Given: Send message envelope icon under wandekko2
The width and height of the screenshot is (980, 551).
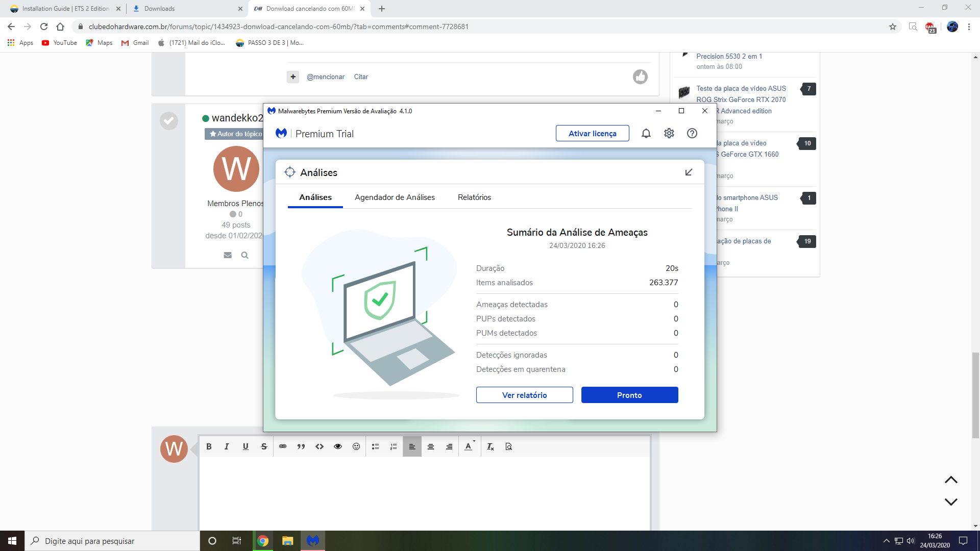Looking at the screenshot, I should (x=228, y=255).
